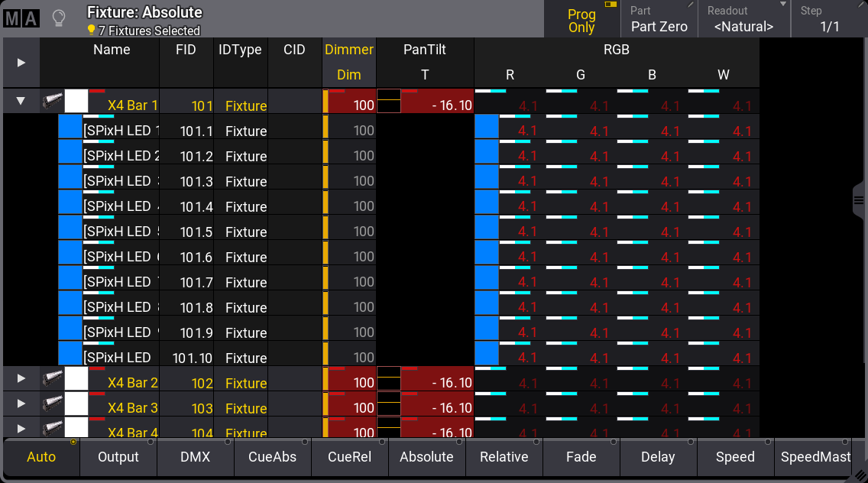The width and height of the screenshot is (868, 483).
Task: Click the X4 Bar 3 fixture icon
Action: (52, 404)
